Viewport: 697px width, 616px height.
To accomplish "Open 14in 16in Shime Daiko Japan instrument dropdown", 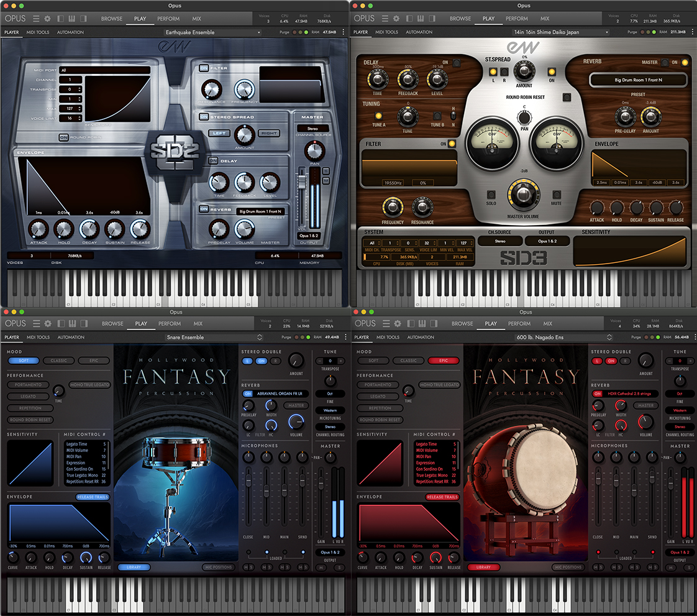I will (560, 32).
